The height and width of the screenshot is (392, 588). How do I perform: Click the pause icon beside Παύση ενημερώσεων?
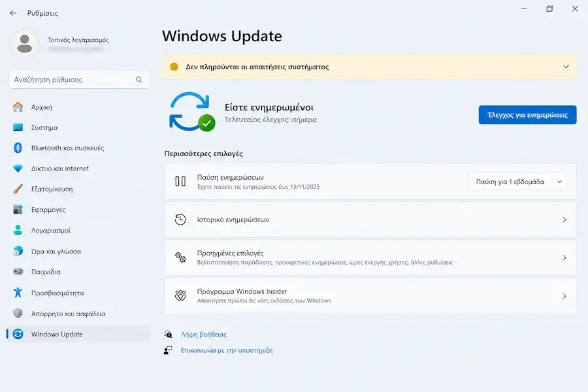pos(180,182)
